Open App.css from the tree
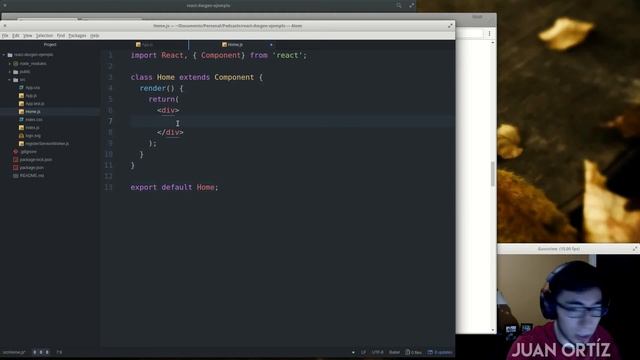Viewport: 640px width, 360px height. (33, 88)
